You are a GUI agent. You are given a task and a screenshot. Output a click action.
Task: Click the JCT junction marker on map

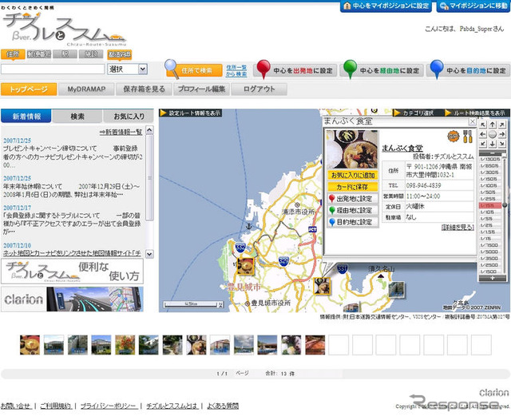point(312,229)
